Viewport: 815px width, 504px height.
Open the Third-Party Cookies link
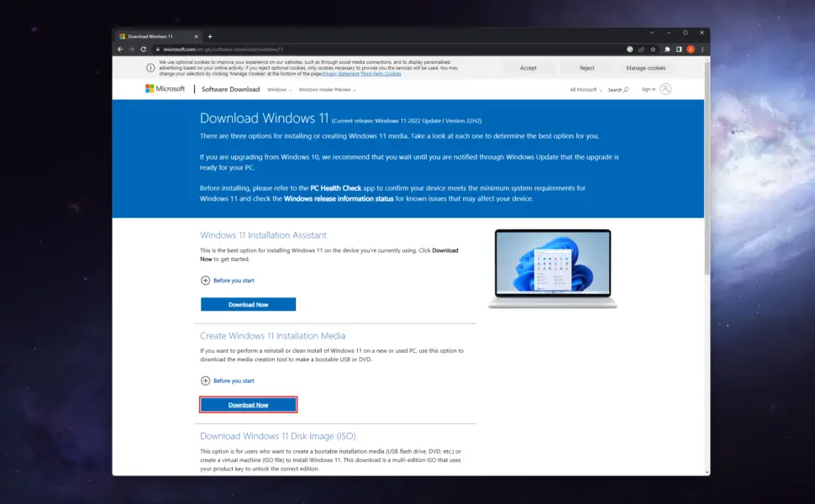point(381,74)
